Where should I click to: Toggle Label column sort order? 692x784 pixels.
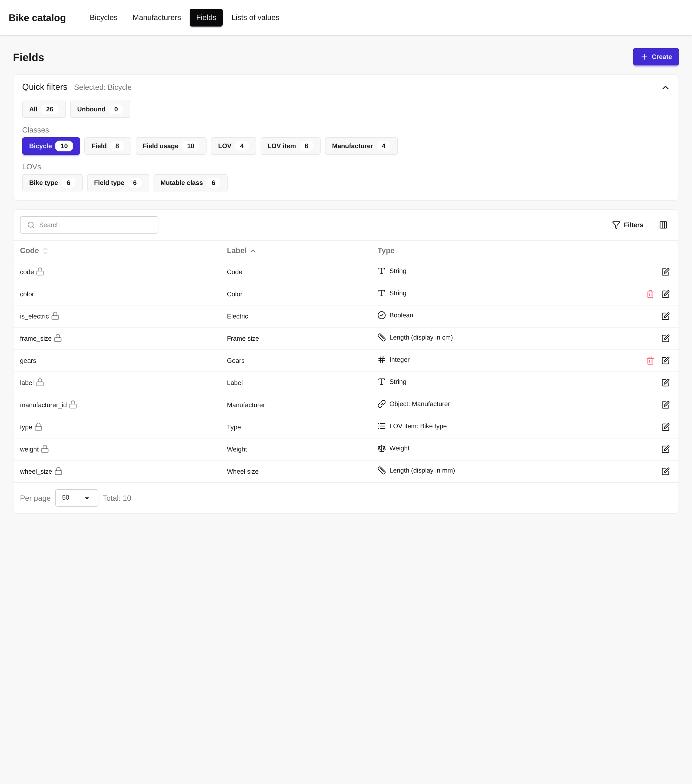point(241,251)
